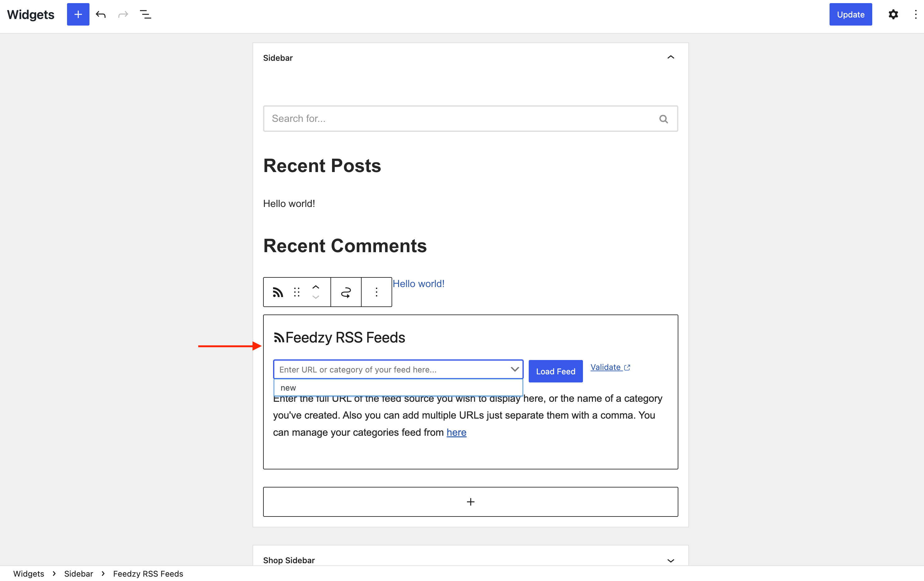The width and height of the screenshot is (924, 581).
Task: Grab the block drag handle
Action: click(x=296, y=292)
